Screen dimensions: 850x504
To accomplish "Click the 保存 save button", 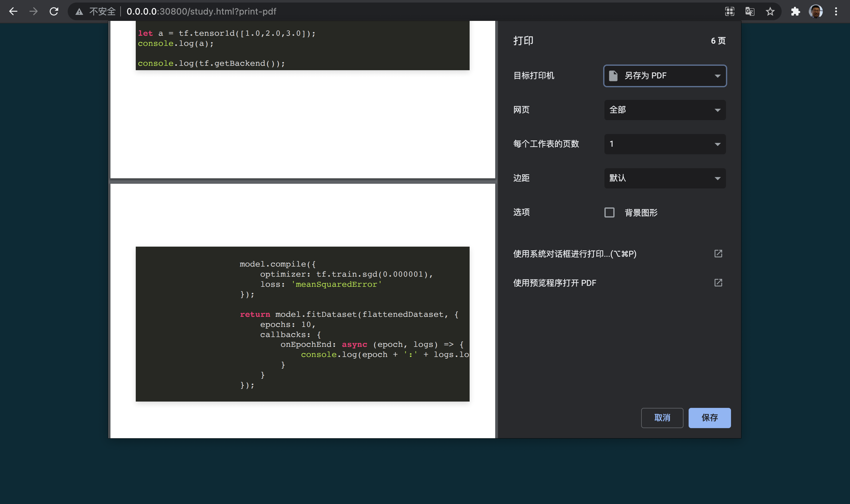I will pyautogui.click(x=709, y=418).
